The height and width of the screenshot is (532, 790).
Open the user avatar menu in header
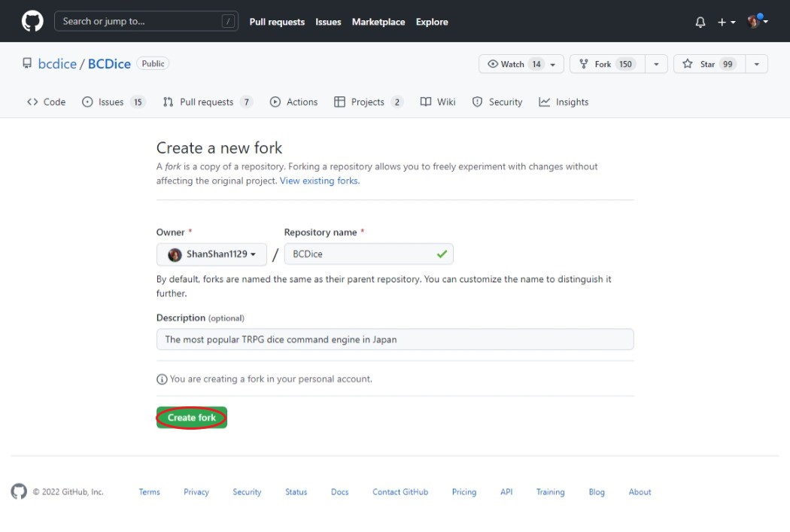point(757,21)
